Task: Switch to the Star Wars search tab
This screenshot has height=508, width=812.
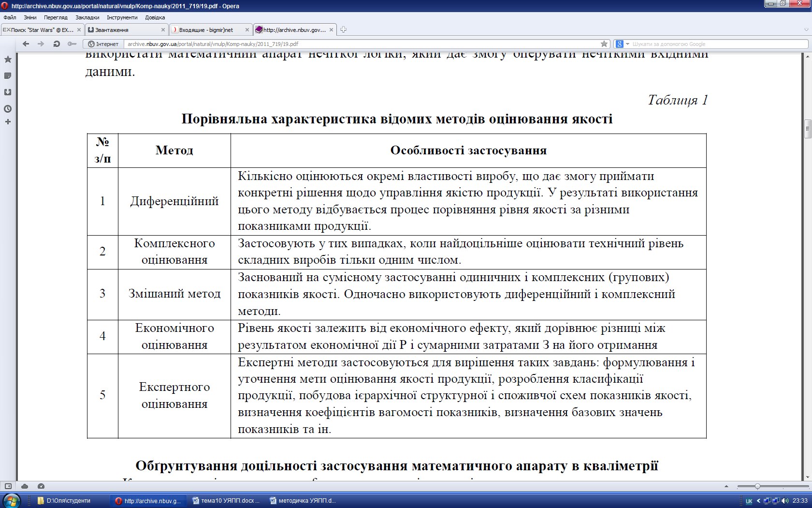Action: (x=42, y=30)
